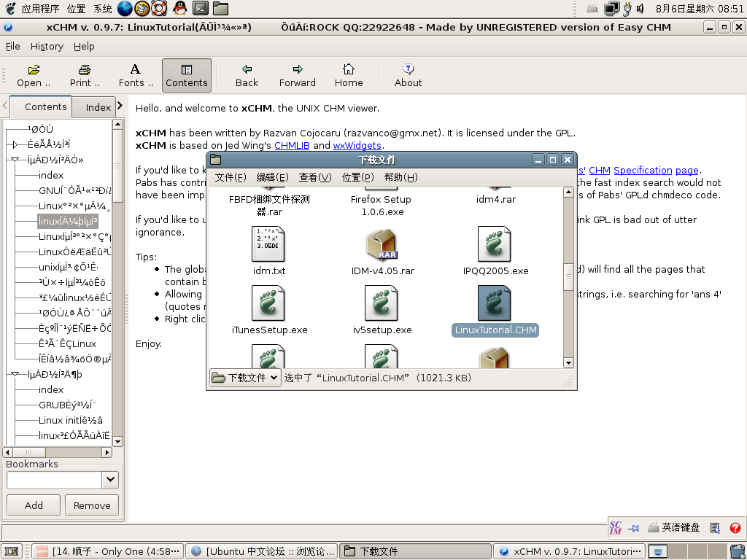Screen dimensions: 747x560
Task: Click the SCIM input method icon
Action: pyautogui.click(x=616, y=528)
